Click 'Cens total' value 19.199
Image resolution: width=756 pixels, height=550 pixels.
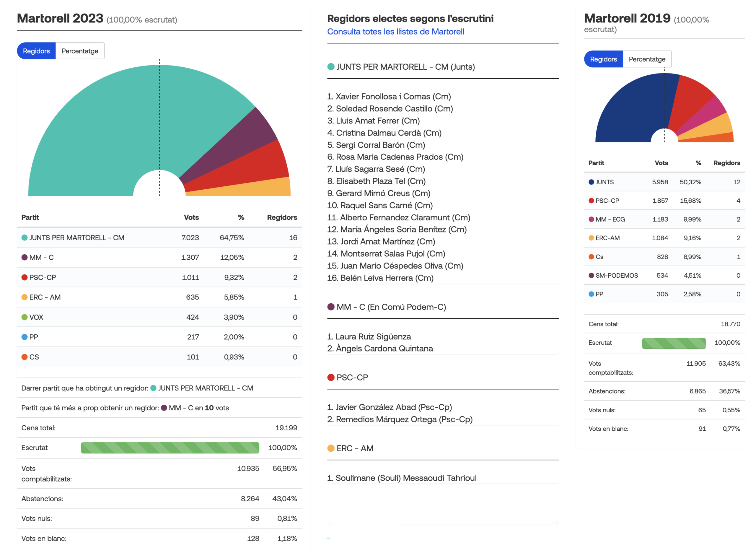(x=286, y=428)
